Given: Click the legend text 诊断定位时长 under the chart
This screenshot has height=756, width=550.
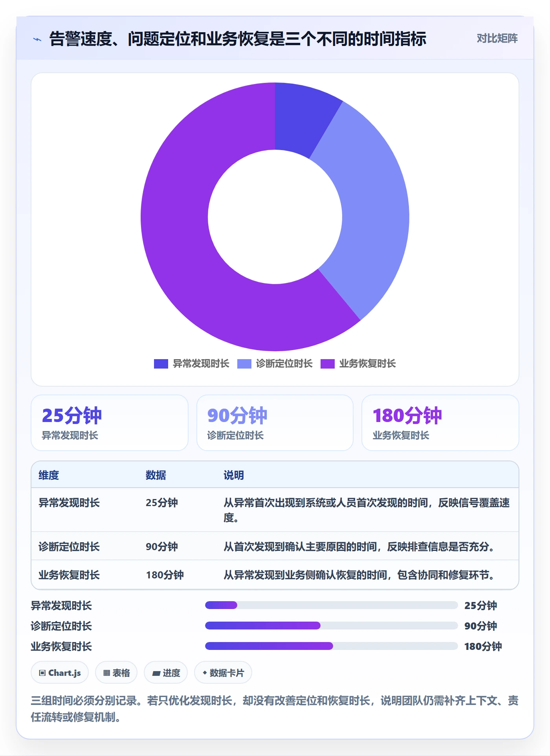Looking at the screenshot, I should tap(284, 364).
